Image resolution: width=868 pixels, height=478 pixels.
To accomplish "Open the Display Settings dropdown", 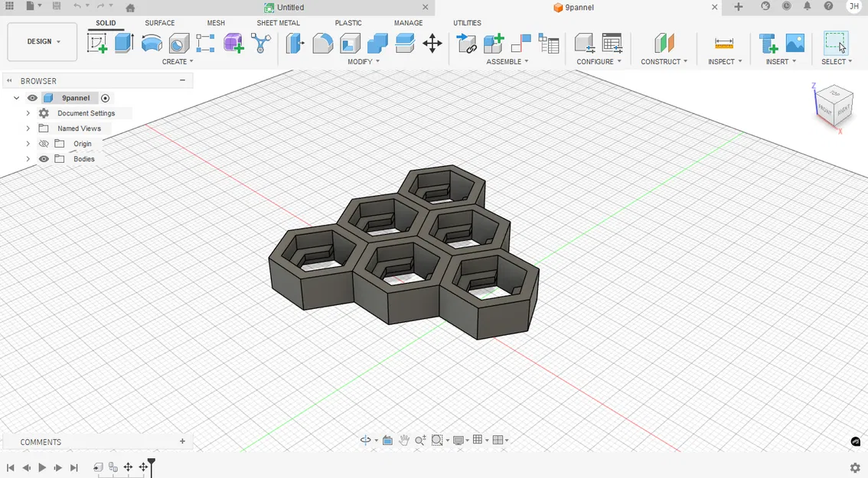I will tap(459, 440).
